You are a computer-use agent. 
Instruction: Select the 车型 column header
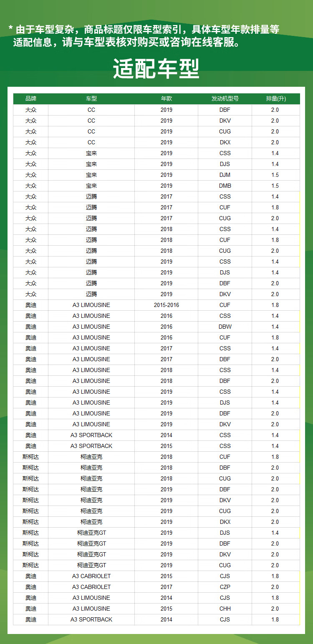[x=91, y=99]
